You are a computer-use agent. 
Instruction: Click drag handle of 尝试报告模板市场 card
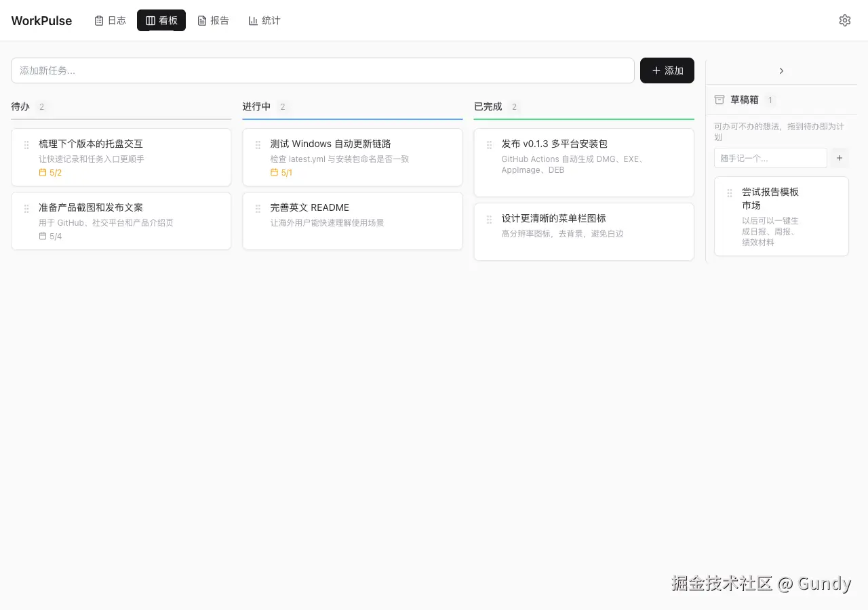tap(730, 192)
